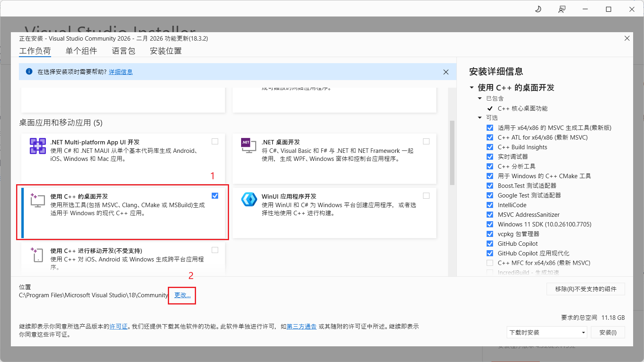
Task: Open the 第三方通告 link
Action: [x=301, y=327]
